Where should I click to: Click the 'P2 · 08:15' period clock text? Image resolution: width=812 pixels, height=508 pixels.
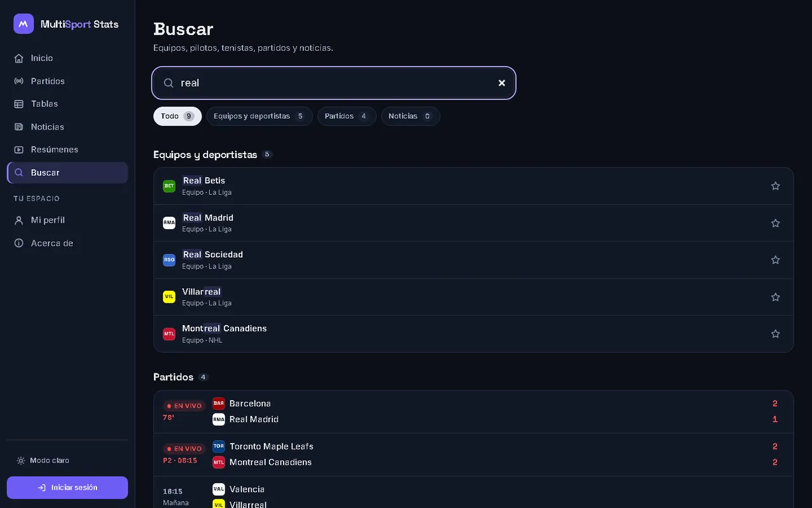coord(180,460)
